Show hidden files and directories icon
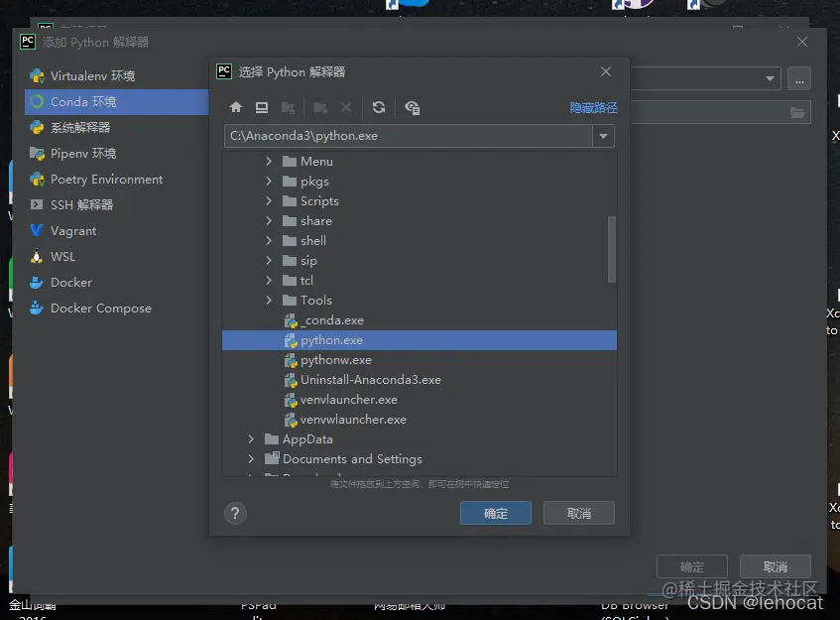The image size is (840, 620). click(412, 108)
